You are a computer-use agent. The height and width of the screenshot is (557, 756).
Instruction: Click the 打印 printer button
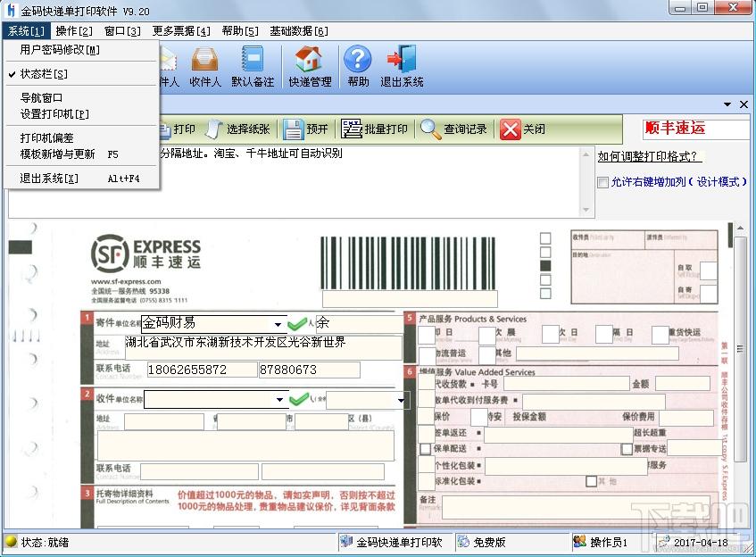[x=177, y=129]
